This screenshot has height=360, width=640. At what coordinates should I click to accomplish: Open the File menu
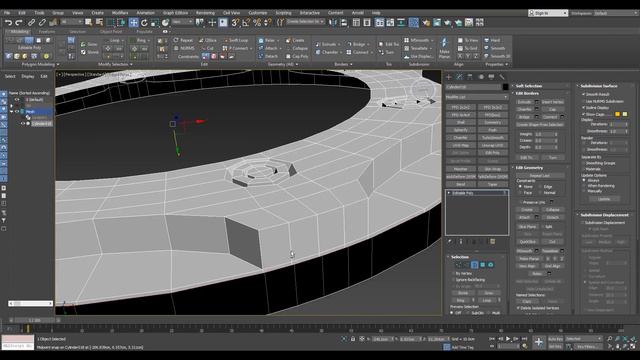pyautogui.click(x=7, y=13)
